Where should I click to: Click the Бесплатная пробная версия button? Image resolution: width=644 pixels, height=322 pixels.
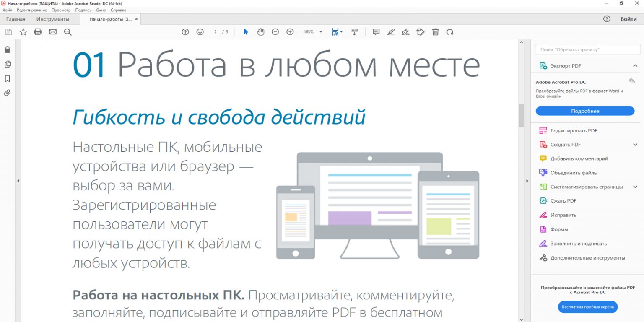click(x=587, y=307)
